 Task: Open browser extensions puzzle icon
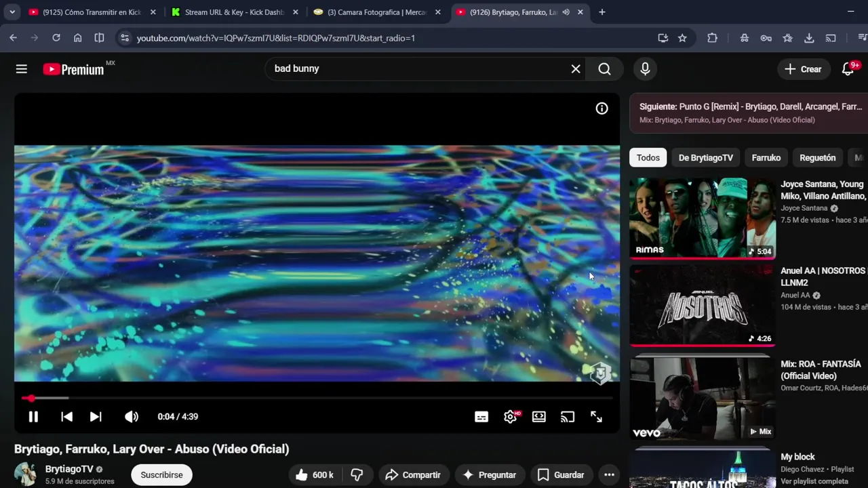[712, 38]
